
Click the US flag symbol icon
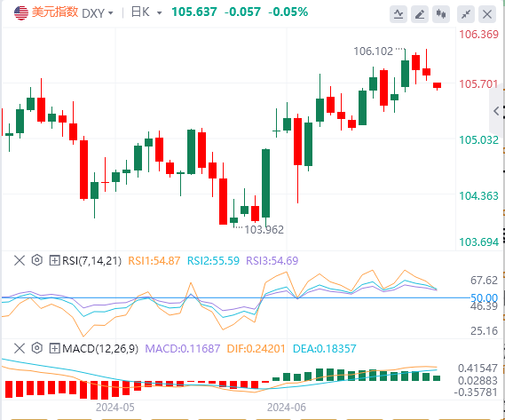click(21, 13)
